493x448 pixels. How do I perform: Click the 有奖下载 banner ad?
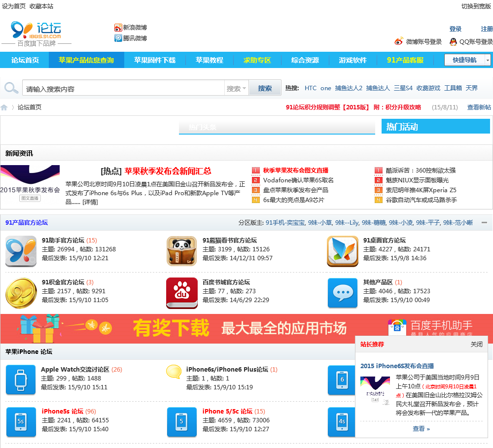[246, 328]
